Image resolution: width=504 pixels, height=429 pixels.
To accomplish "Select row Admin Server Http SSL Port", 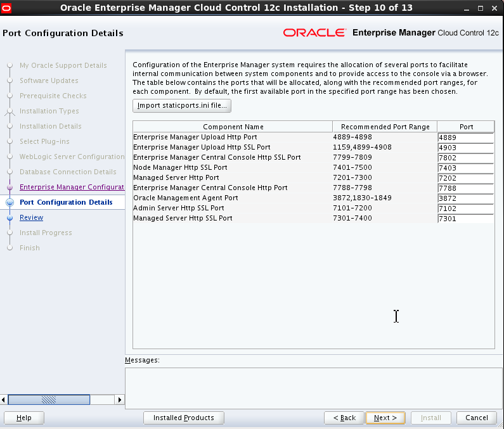I will click(x=313, y=208).
